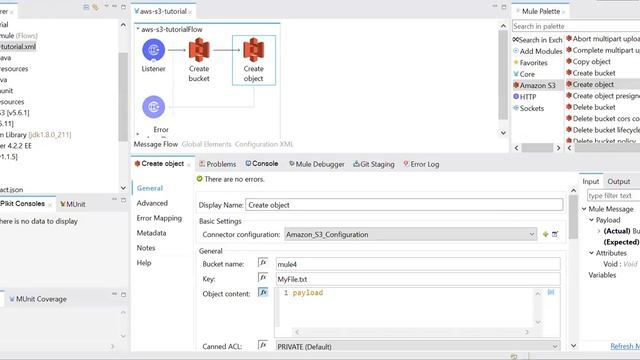
Task: Click the Display Name text field
Action: pos(404,205)
